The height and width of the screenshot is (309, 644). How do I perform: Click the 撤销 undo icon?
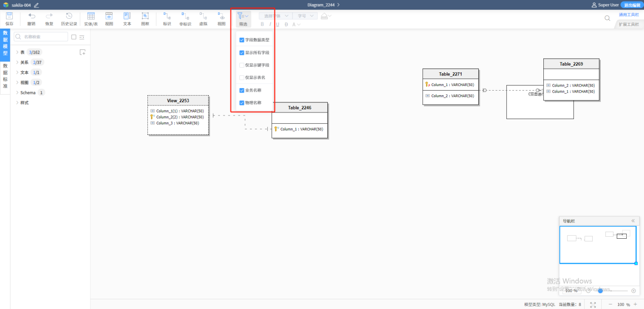[x=32, y=16]
